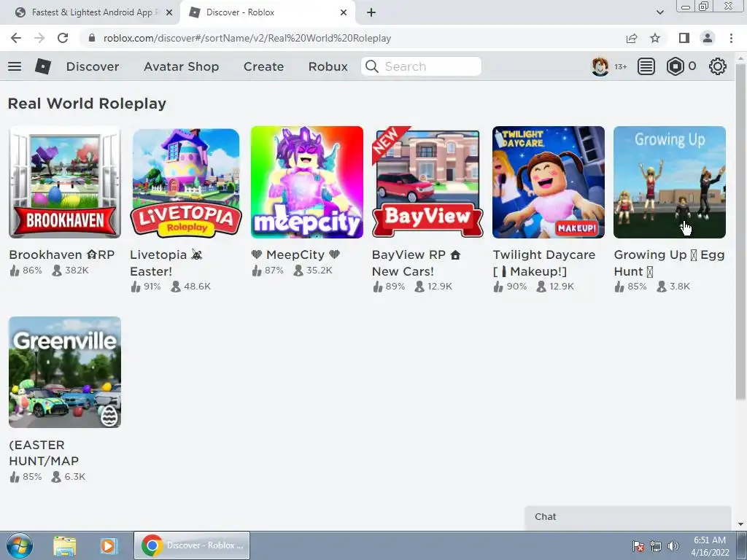Click Greenville 6.3K players count
Screen dimensions: 747x560
click(69, 477)
